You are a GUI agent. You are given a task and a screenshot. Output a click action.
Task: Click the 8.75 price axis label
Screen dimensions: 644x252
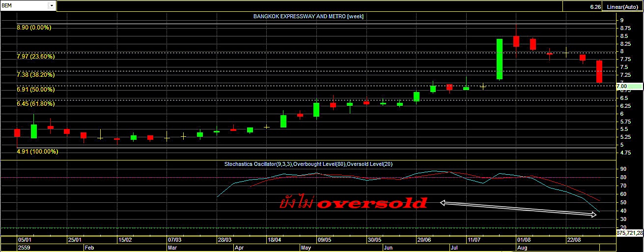coord(626,28)
